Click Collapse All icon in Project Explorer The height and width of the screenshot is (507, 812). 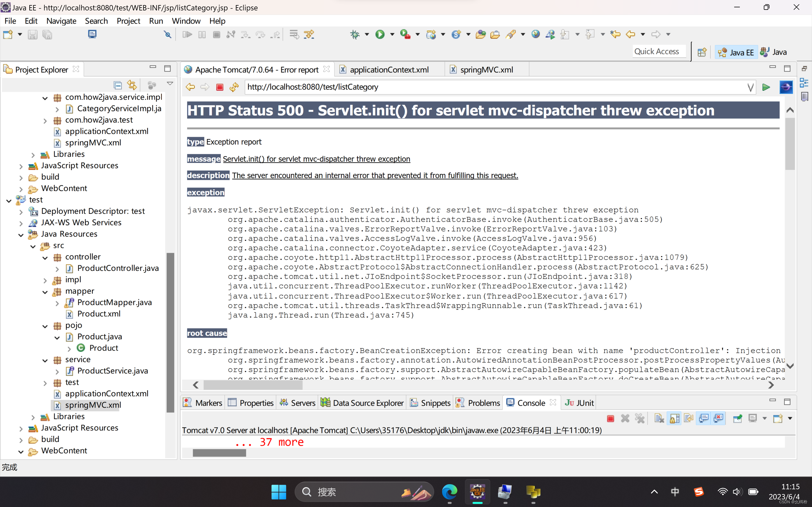(118, 85)
